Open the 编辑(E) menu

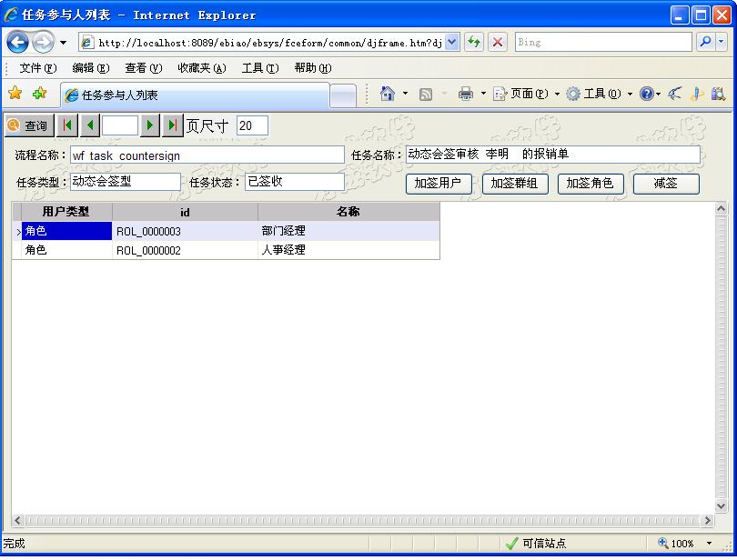tap(91, 68)
